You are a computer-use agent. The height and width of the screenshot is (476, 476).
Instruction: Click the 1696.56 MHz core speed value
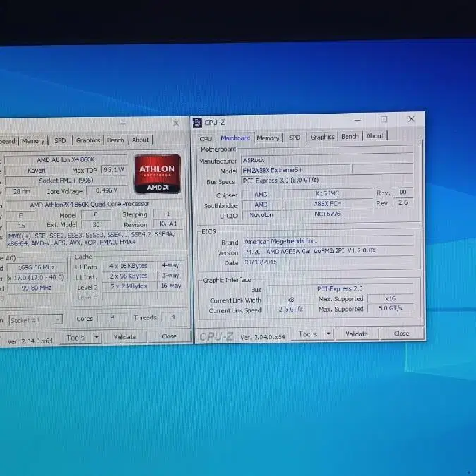point(37,267)
